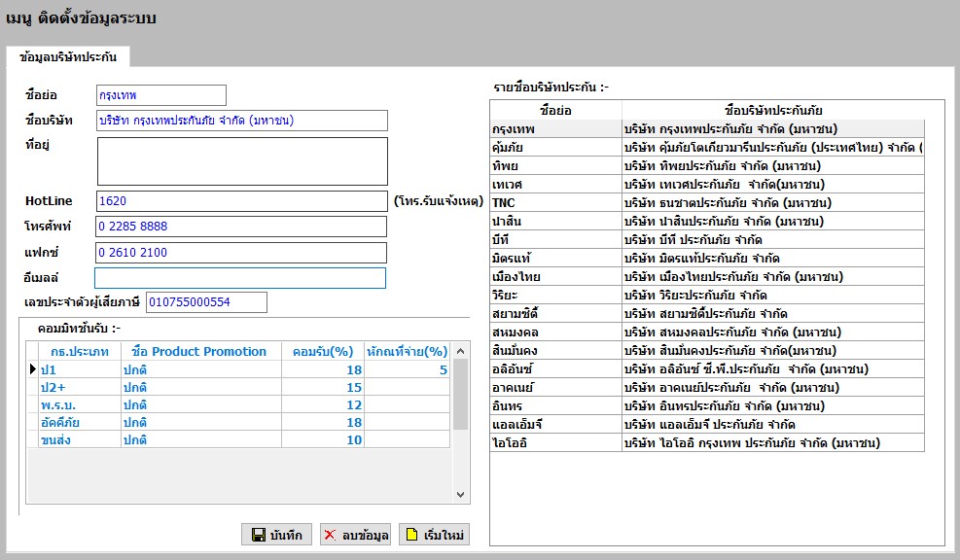This screenshot has height=560, width=960.
Task: Focus the tax ID field 010755000554
Action: pyautogui.click(x=206, y=302)
